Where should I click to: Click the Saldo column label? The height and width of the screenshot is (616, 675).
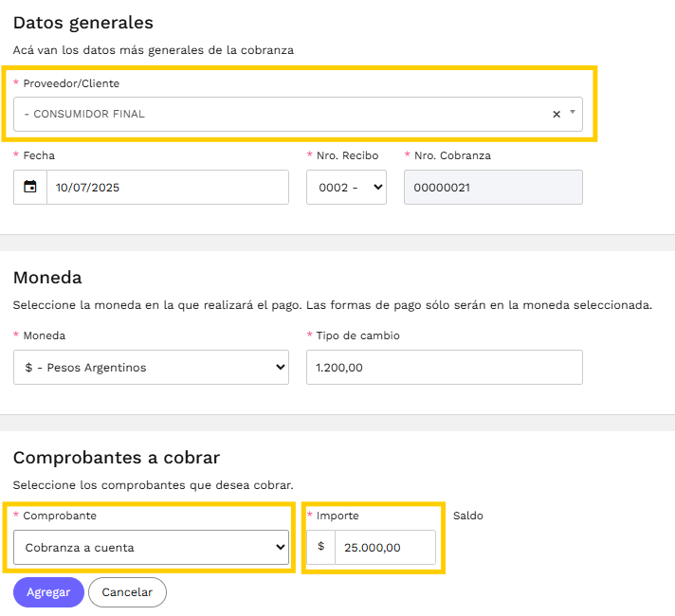pyautogui.click(x=468, y=516)
